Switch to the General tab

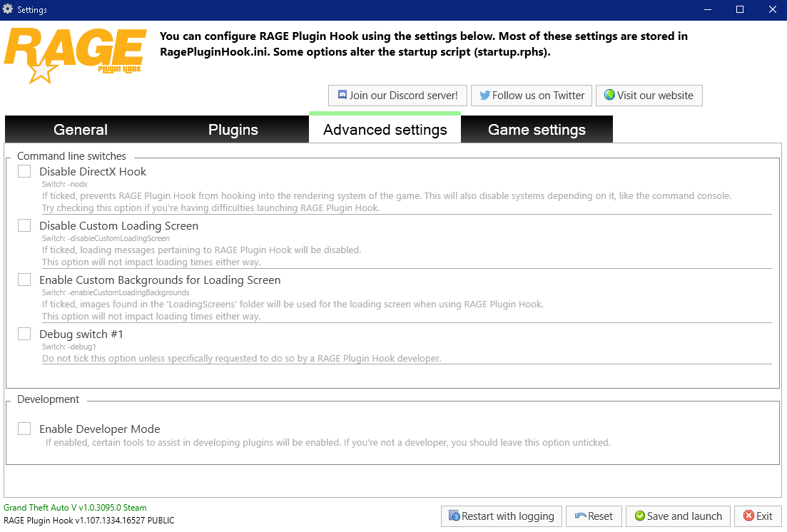tap(81, 130)
